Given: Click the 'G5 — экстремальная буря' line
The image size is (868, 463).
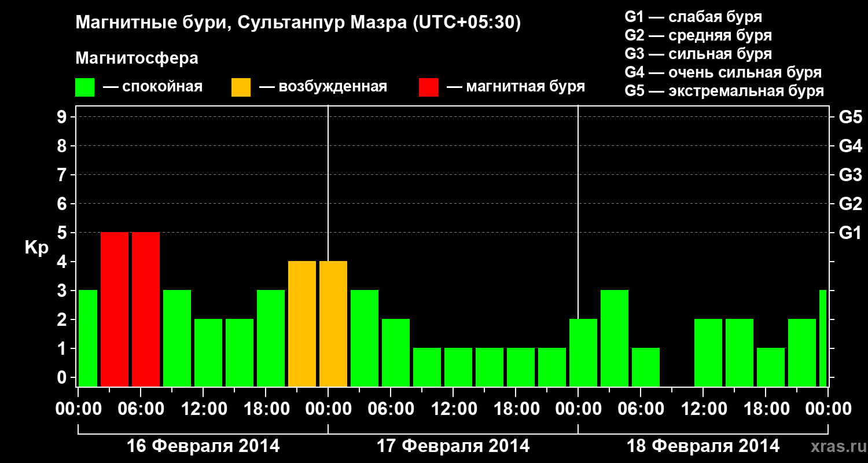Looking at the screenshot, I should (724, 91).
